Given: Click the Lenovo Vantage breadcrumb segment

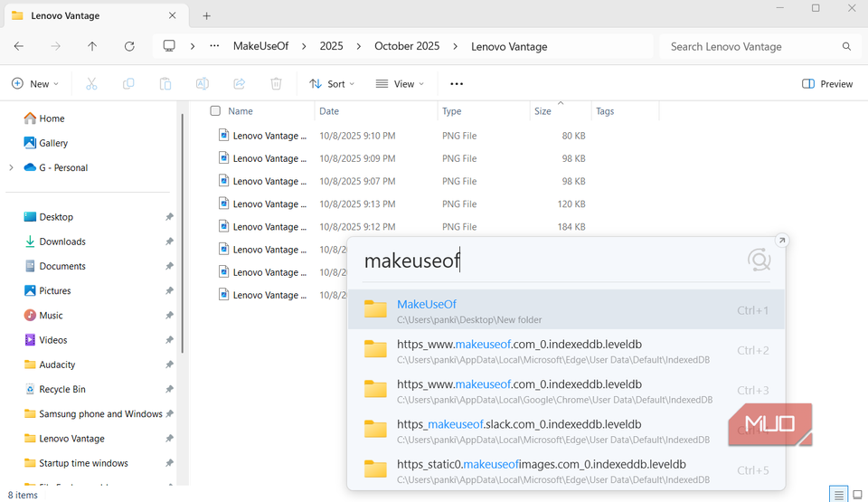Looking at the screenshot, I should tap(509, 46).
